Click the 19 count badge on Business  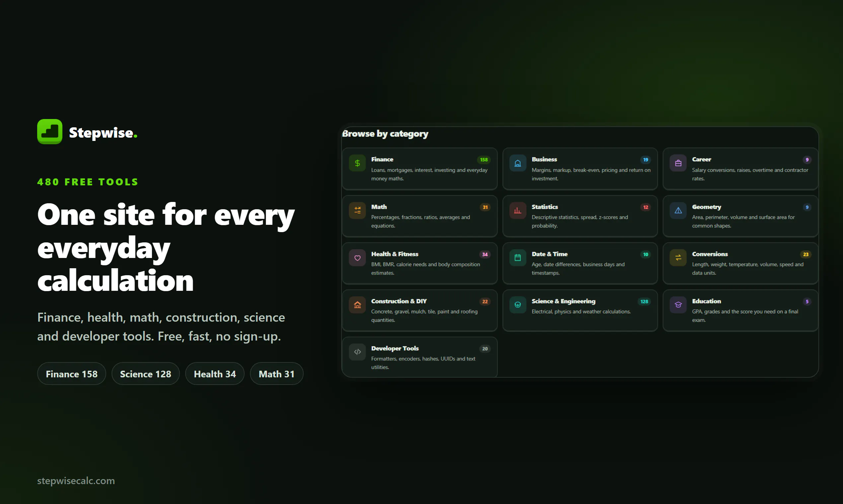click(646, 159)
